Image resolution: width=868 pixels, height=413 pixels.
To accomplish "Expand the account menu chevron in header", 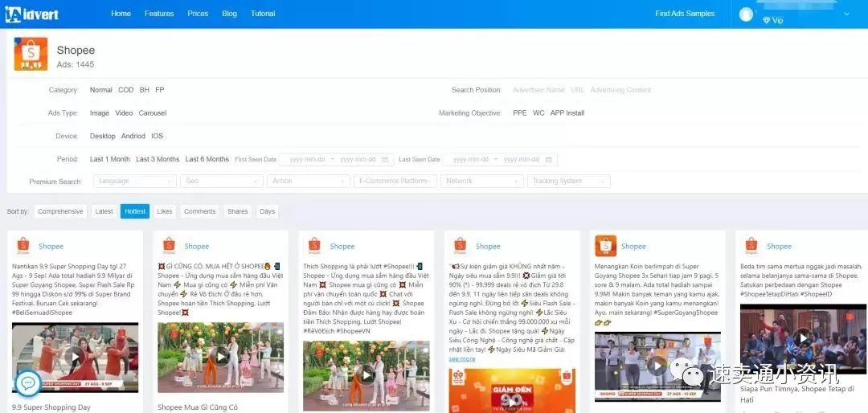I will point(846,14).
